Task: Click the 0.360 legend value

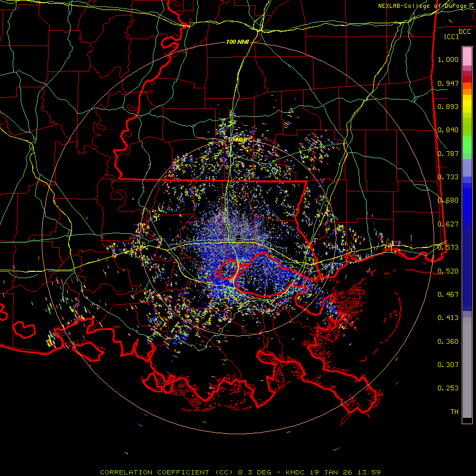Action: (448, 342)
